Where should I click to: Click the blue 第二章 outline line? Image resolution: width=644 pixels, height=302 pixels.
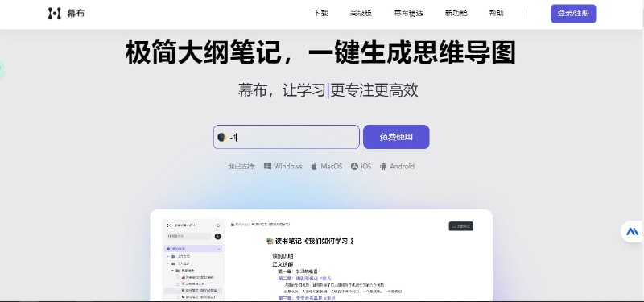[304, 278]
